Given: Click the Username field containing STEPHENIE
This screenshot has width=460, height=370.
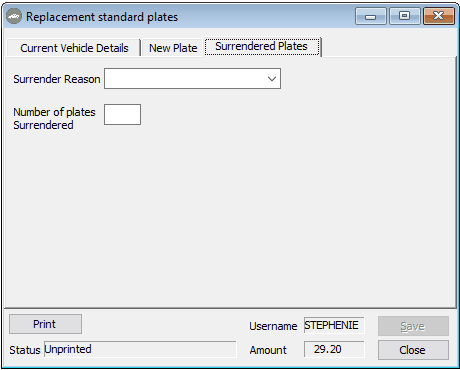Looking at the screenshot, I should point(334,325).
